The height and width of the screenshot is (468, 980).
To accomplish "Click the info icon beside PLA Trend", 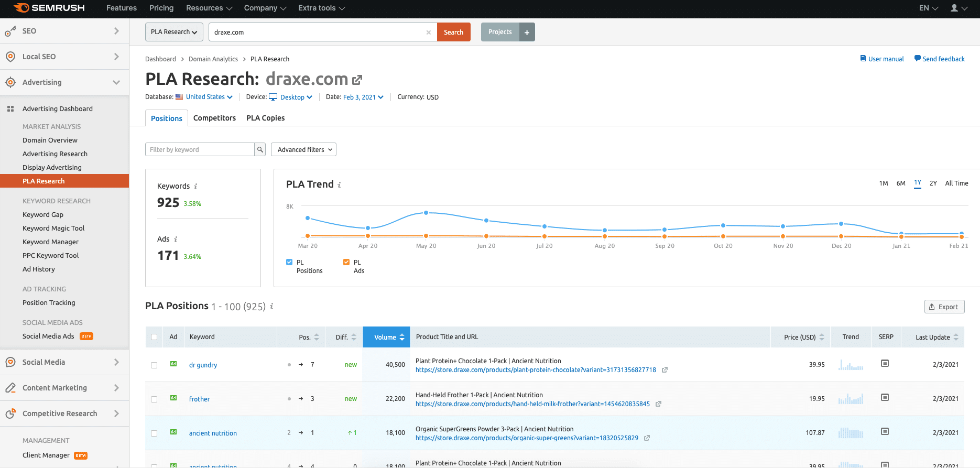I will 339,185.
